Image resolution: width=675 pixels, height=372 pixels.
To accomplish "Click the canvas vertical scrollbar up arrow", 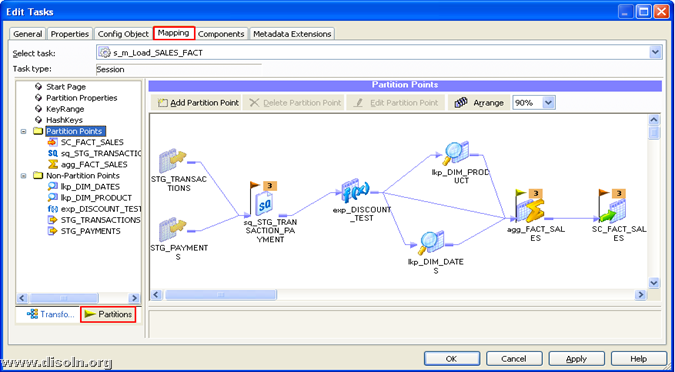I will pyautogui.click(x=654, y=120).
